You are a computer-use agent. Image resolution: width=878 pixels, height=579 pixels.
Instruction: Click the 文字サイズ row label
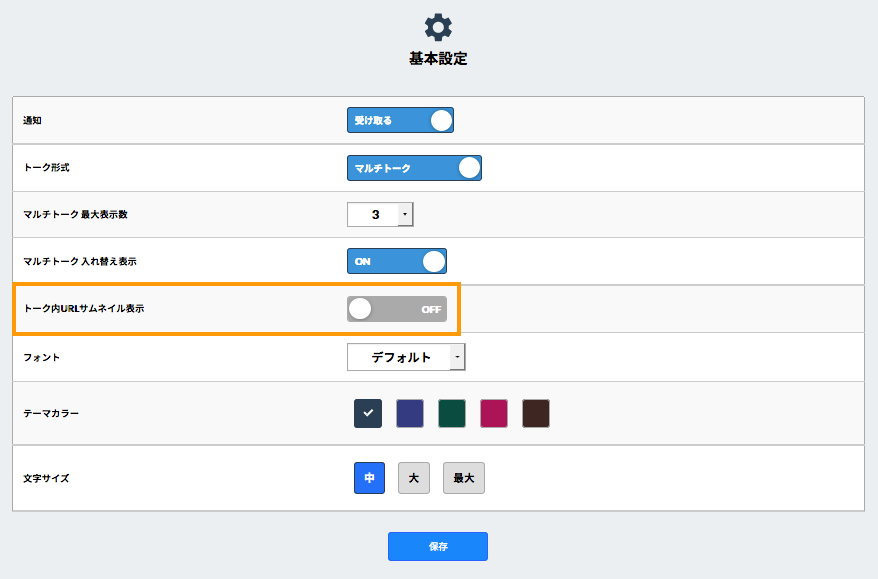pos(46,478)
